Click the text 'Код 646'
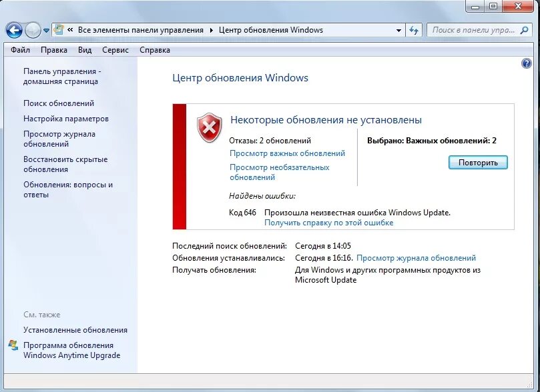The height and width of the screenshot is (392, 540). click(242, 213)
